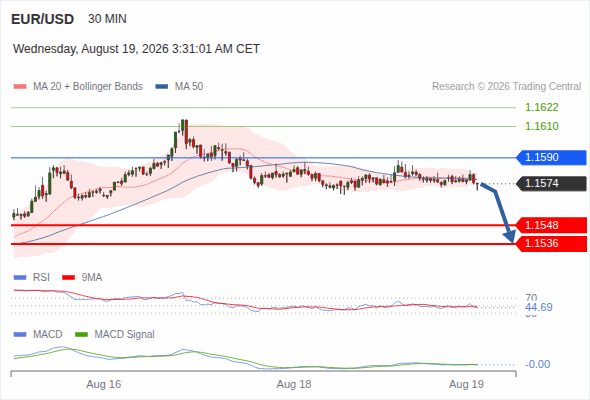Click the red 1.1536 support price tag

click(551, 243)
